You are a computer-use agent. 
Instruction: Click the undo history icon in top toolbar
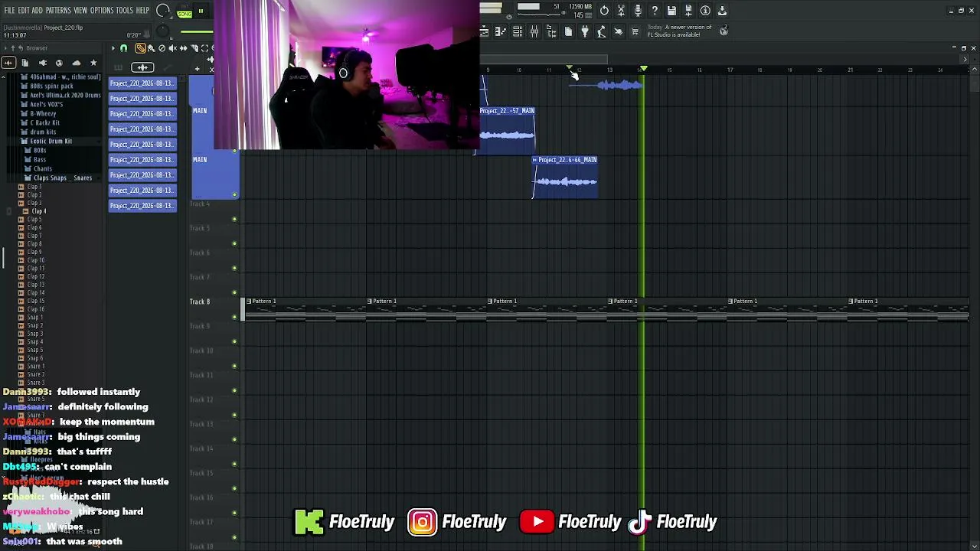click(604, 11)
